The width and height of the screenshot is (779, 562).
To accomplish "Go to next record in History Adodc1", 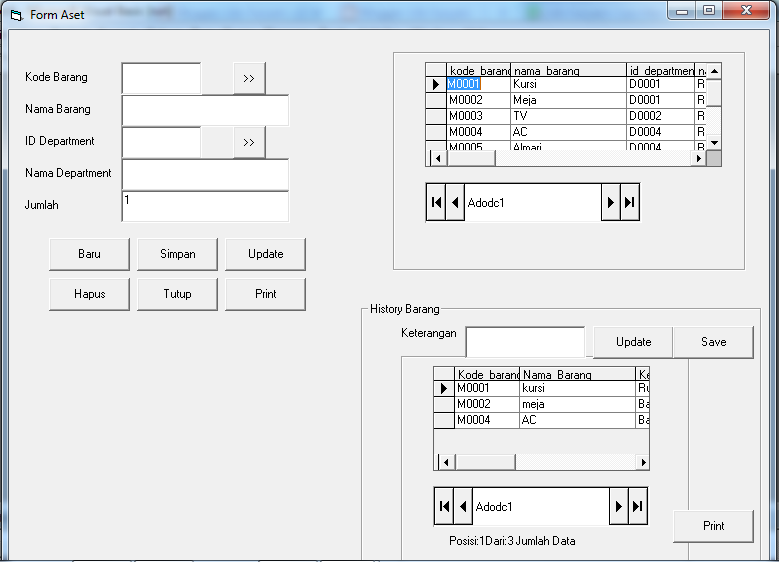I will pyautogui.click(x=619, y=506).
